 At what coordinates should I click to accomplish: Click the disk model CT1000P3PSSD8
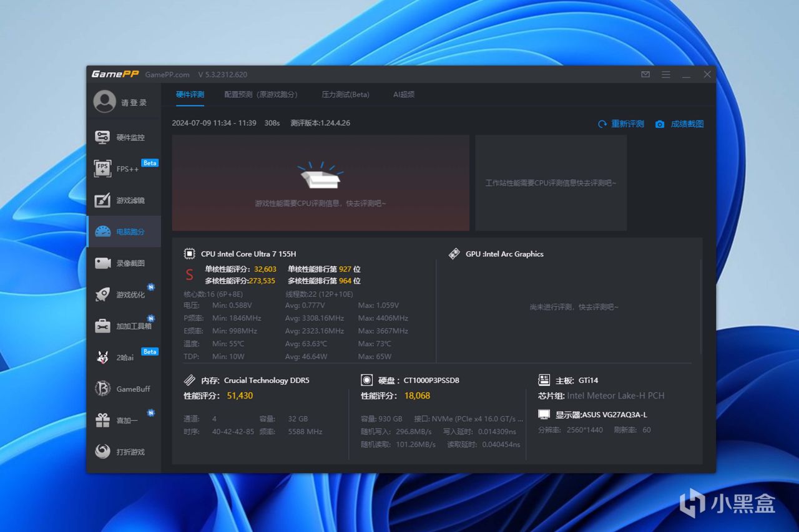[431, 380]
